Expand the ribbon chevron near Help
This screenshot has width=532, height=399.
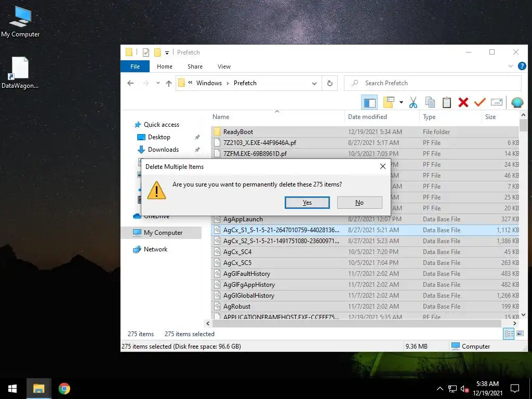510,66
